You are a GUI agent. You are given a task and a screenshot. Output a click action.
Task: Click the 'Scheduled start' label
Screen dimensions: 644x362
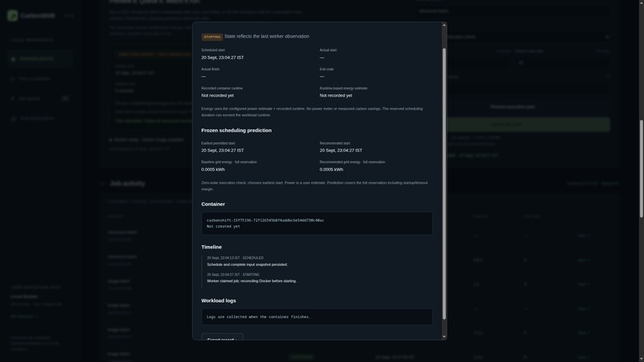pyautogui.click(x=213, y=50)
